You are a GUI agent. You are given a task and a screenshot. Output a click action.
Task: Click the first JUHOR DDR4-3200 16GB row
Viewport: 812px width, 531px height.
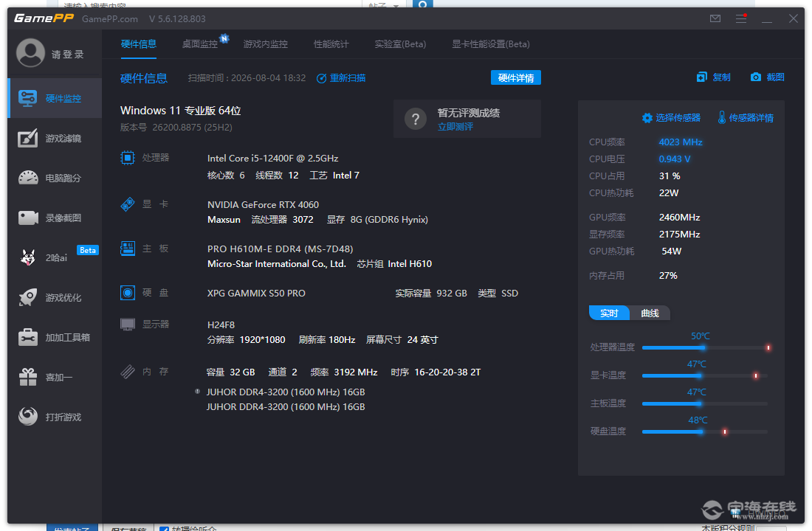tap(286, 392)
